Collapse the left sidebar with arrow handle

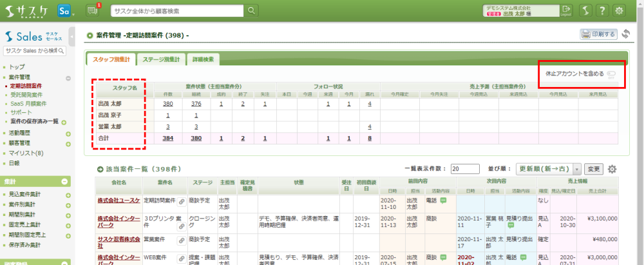click(71, 36)
